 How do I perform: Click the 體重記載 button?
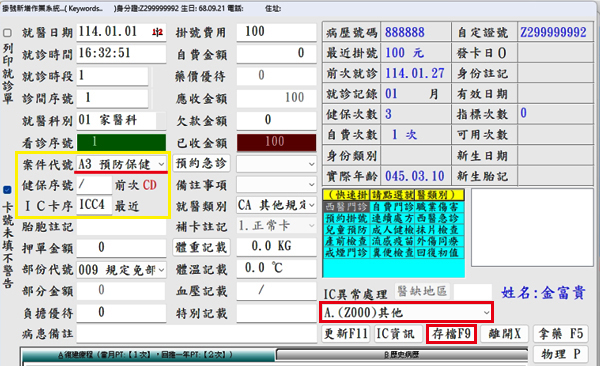[x=201, y=247]
